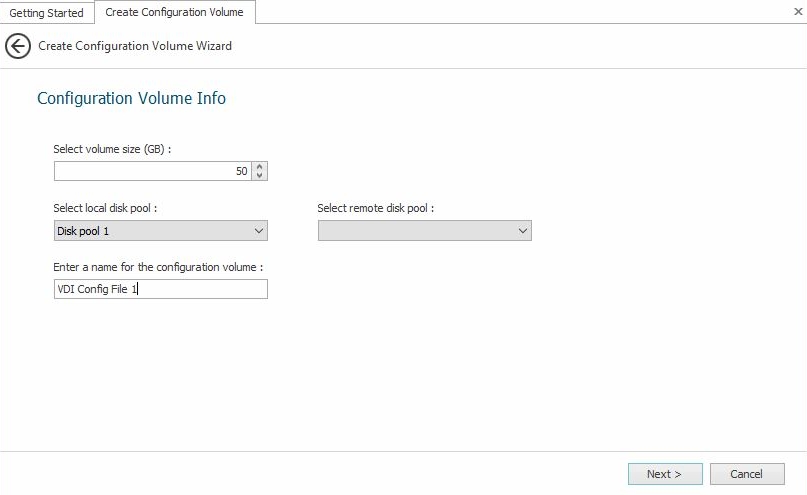Screen dimensions: 807x495
Task: Click the 'Configuration Volume Info' heading
Action: click(131, 98)
